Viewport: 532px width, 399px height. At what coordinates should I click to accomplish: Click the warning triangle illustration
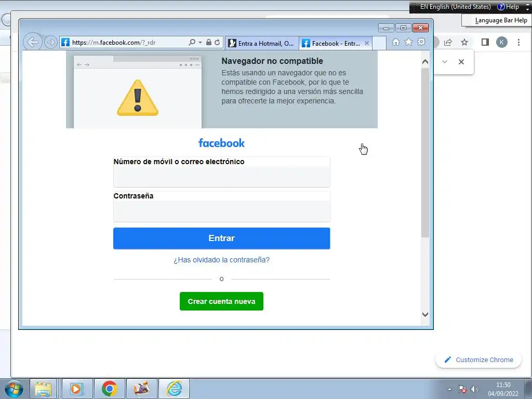coord(137,98)
